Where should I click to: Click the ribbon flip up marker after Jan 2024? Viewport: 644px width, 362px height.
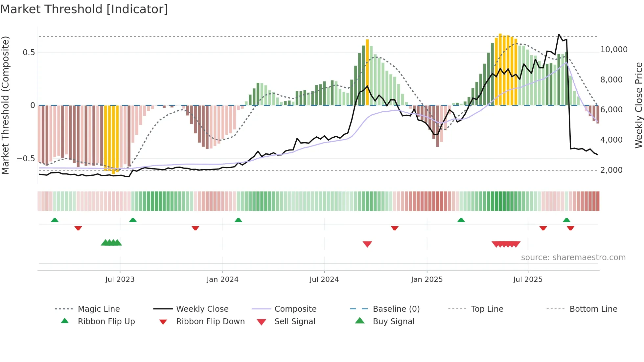[x=238, y=220]
